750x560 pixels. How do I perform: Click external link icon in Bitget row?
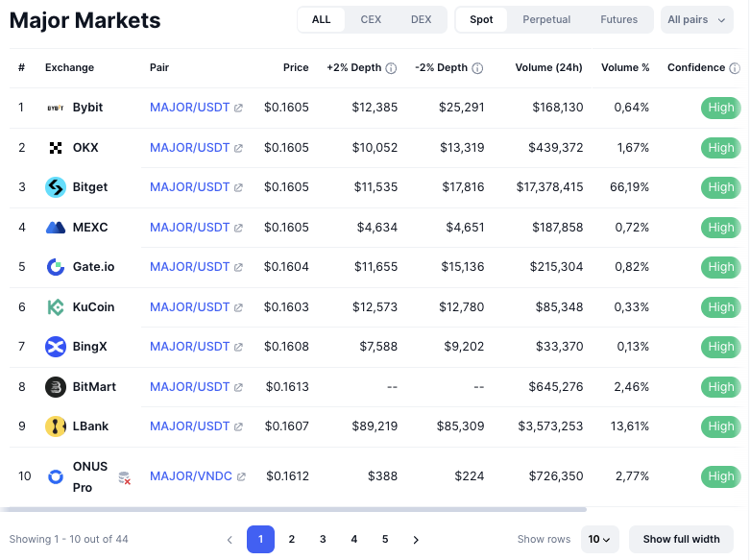pos(238,187)
